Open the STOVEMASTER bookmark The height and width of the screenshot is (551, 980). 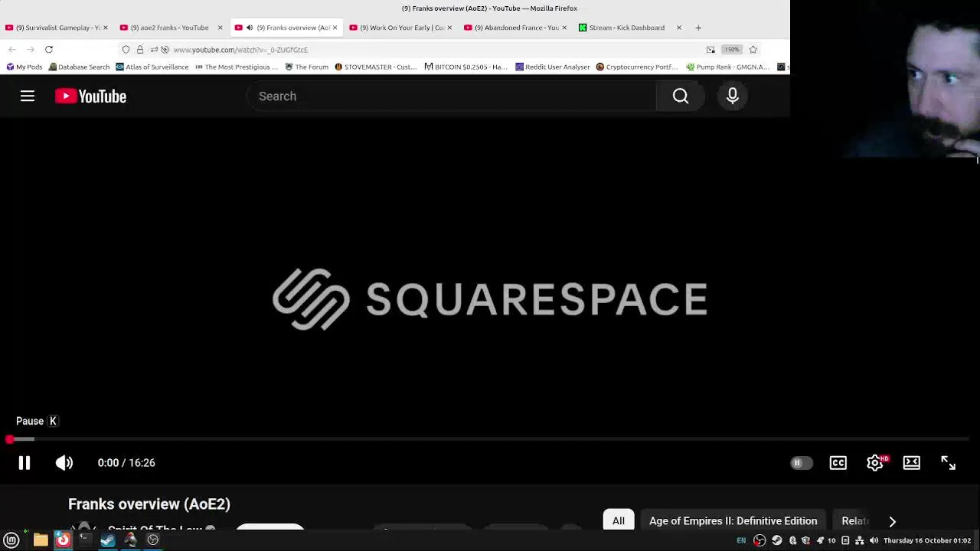(375, 67)
